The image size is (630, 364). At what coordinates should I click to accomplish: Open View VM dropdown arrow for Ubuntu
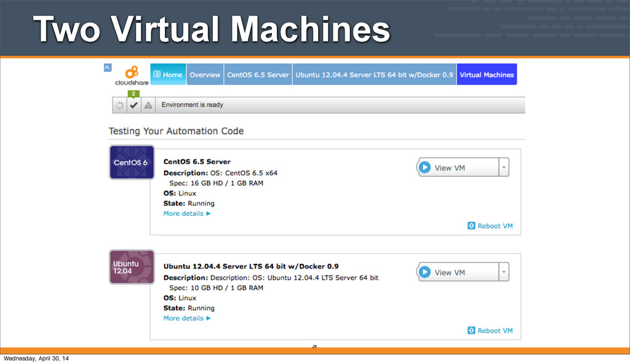[504, 272]
